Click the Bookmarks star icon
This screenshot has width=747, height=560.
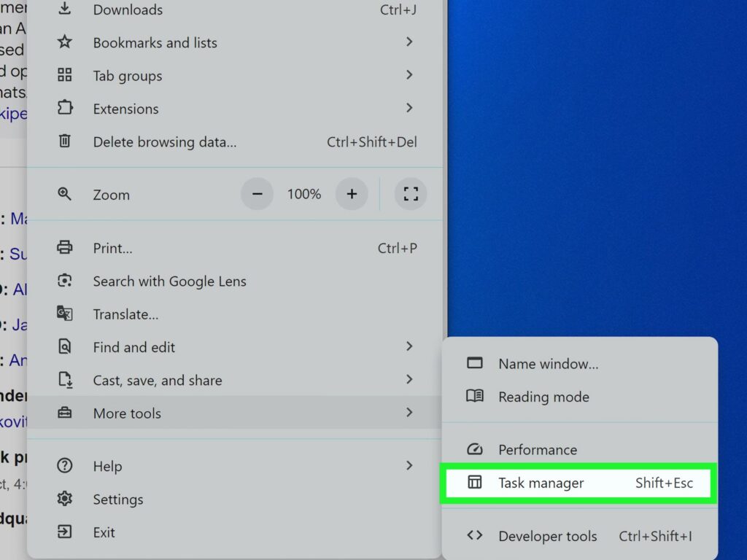coord(65,42)
